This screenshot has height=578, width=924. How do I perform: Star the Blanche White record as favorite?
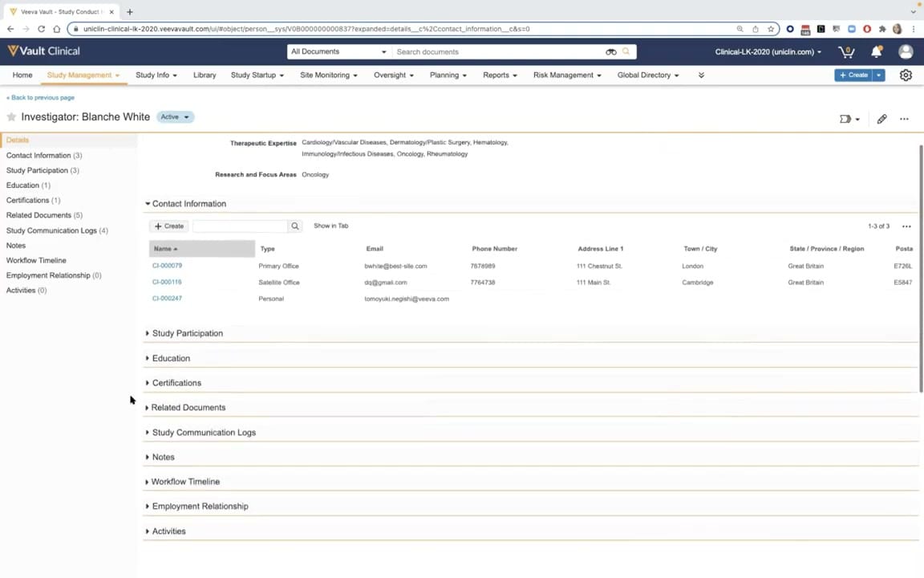point(11,116)
